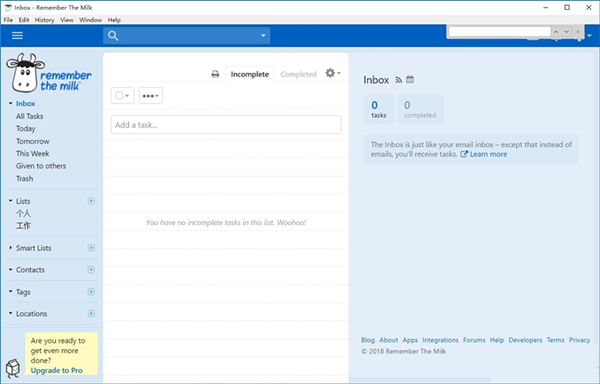Collapse the Contacts section arrow
600x384 pixels.
[11, 270]
